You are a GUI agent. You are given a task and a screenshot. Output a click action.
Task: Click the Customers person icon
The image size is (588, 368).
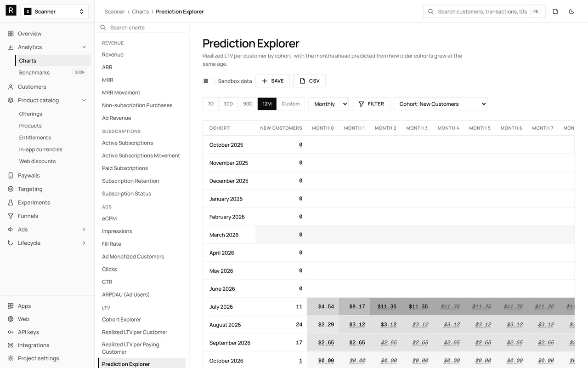[x=11, y=86]
